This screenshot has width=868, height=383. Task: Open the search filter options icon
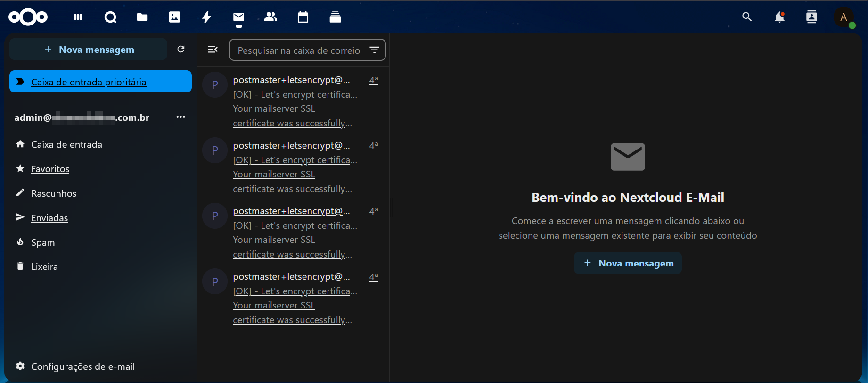(374, 50)
